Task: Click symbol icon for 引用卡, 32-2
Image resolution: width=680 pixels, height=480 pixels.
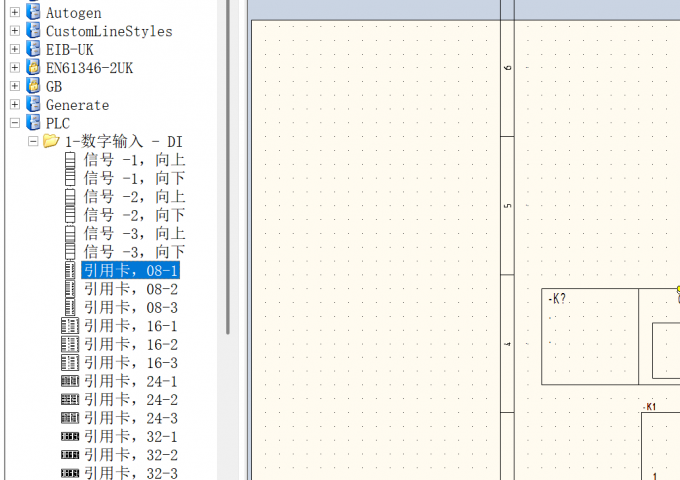Action: [70, 455]
